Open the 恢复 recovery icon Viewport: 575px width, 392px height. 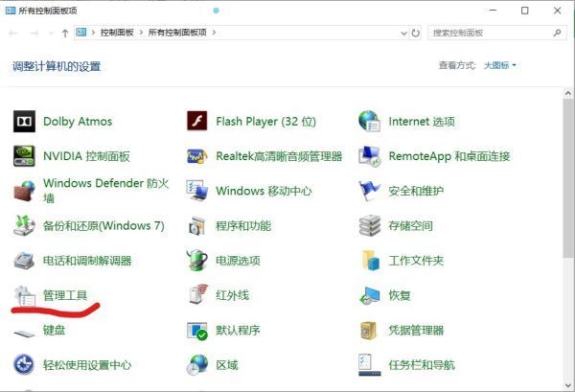pos(370,295)
